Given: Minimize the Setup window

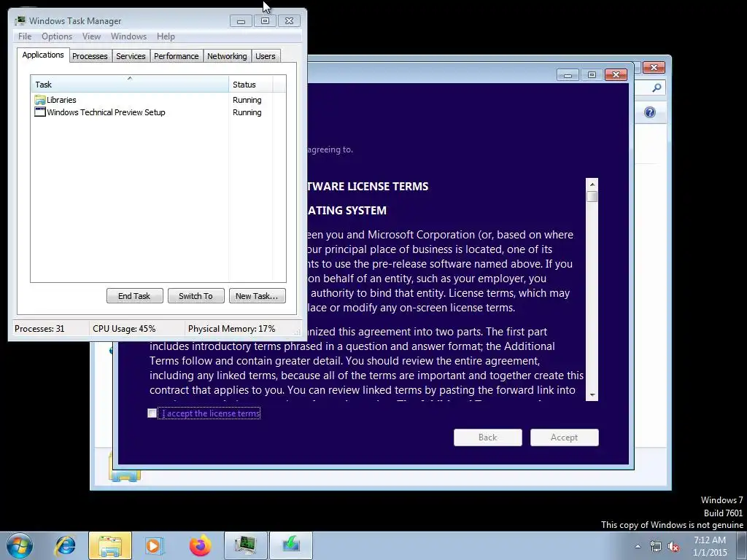Looking at the screenshot, I should point(568,75).
